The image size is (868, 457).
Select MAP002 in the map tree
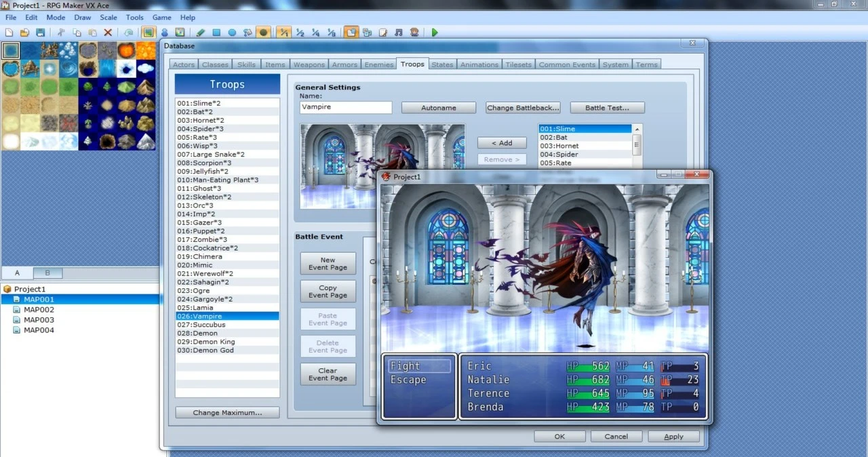[x=39, y=309]
